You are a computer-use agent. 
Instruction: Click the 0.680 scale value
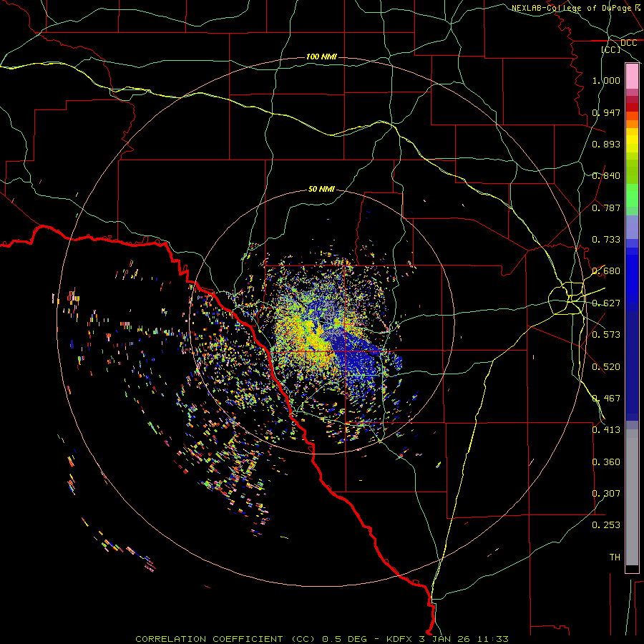[606, 271]
